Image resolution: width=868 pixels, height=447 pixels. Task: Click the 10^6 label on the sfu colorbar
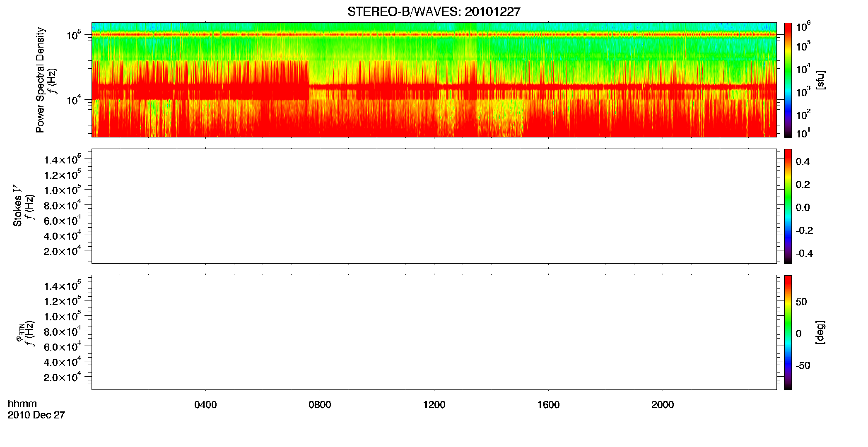coord(803,26)
